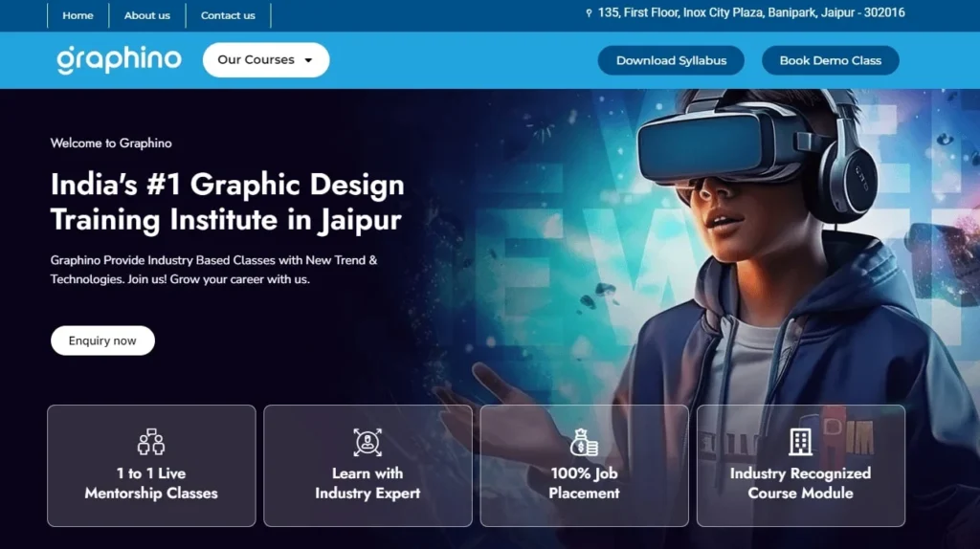
Task: Click the India's #1 Graphic Design heading
Action: 228,203
